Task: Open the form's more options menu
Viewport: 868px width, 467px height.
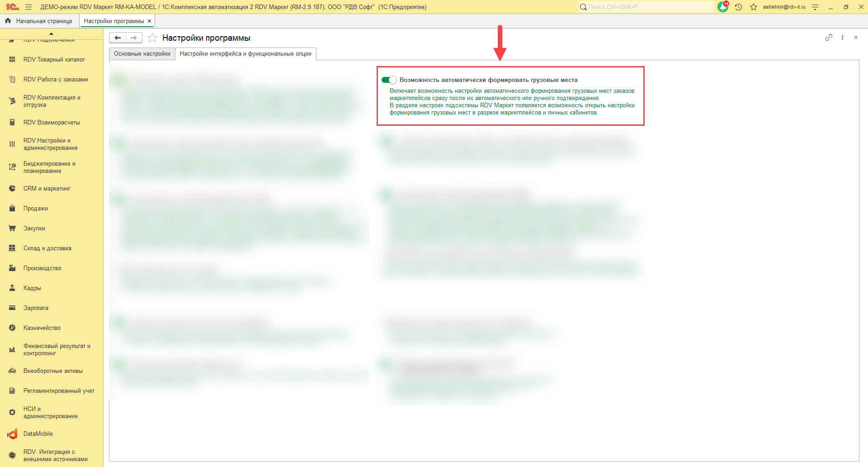Action: [842, 38]
